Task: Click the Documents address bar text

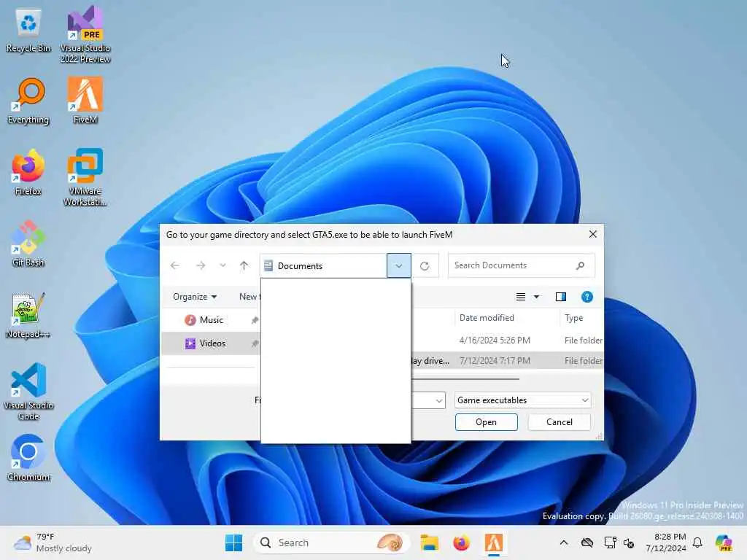Action: 300,265
